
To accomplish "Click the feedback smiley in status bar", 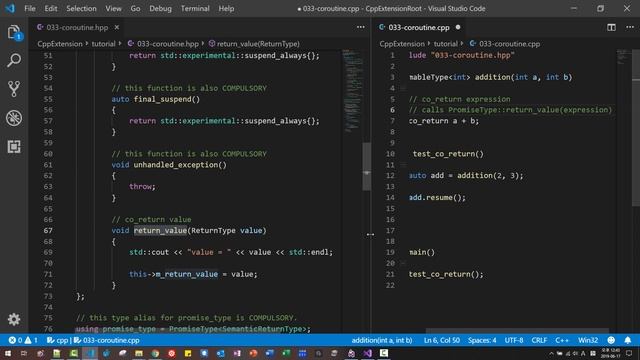I will click(x=611, y=340).
